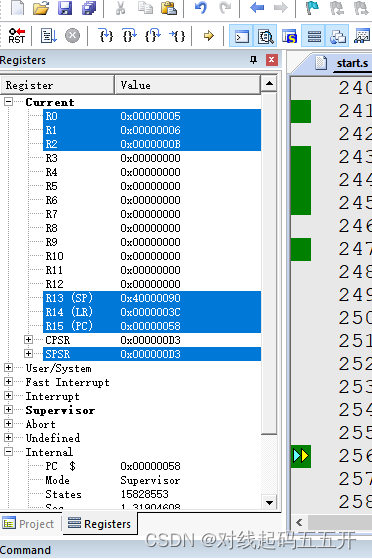Cut selection with scissors icon
This screenshot has height=559, width=372.
pyautogui.click(x=121, y=8)
